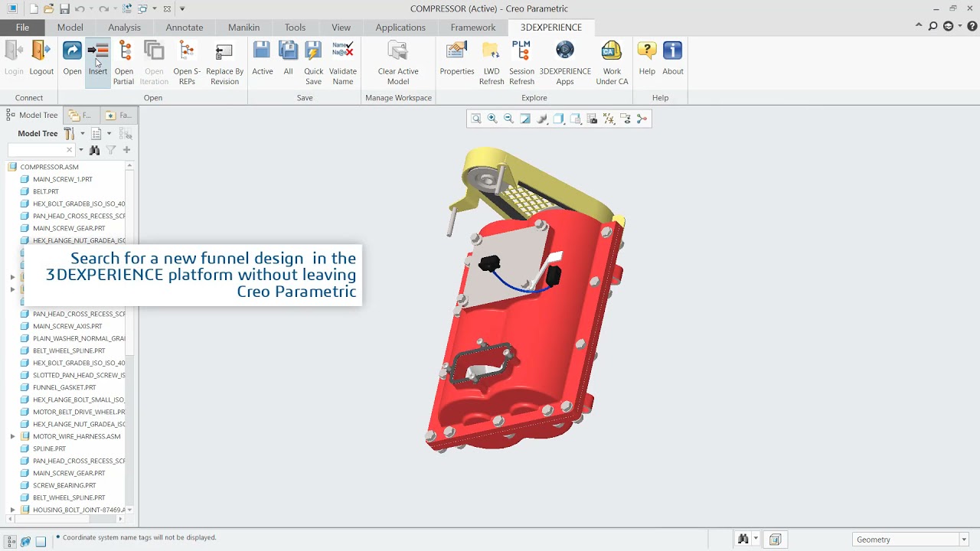
Task: Open View Manager icon in graphics toolbar
Action: pos(592,119)
